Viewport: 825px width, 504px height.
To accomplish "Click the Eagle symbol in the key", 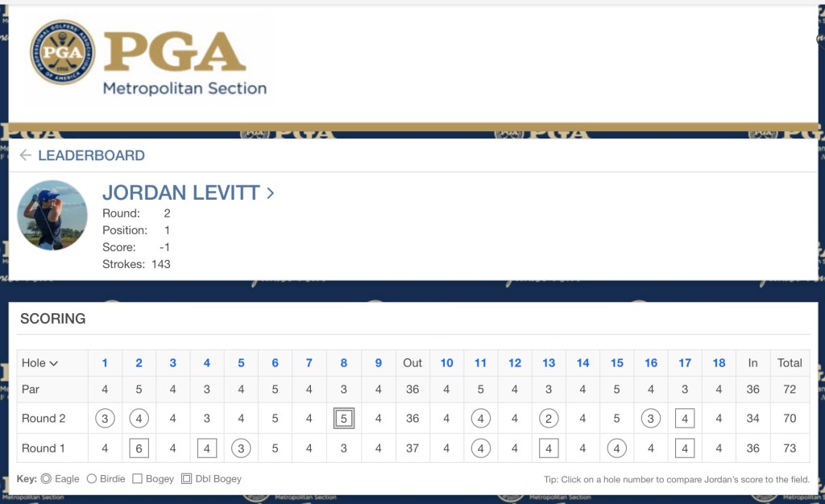I will pyautogui.click(x=46, y=479).
